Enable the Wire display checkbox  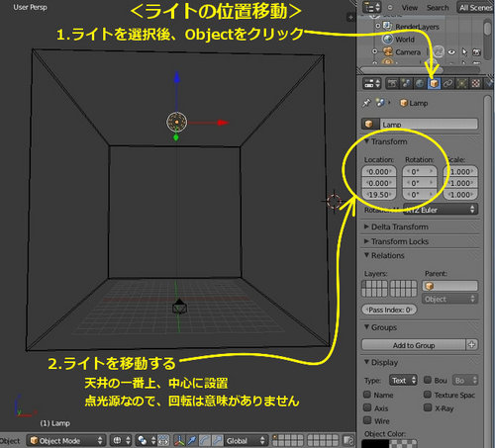pyautogui.click(x=367, y=420)
